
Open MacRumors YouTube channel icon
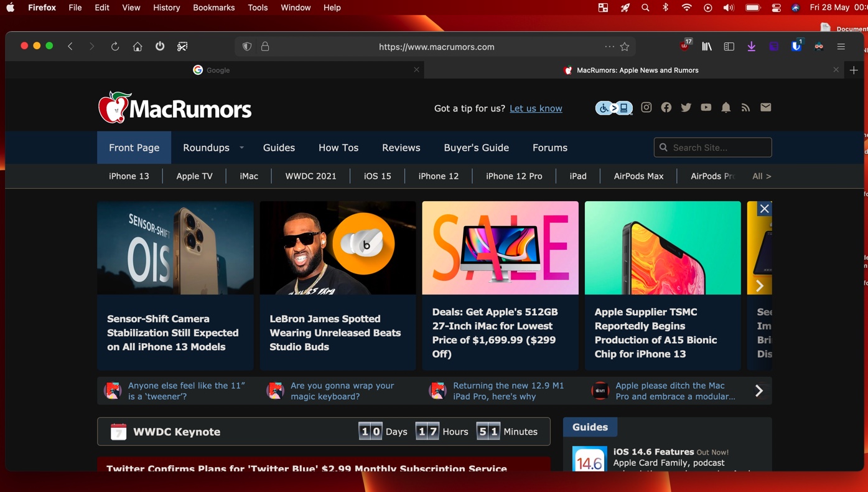pos(706,107)
